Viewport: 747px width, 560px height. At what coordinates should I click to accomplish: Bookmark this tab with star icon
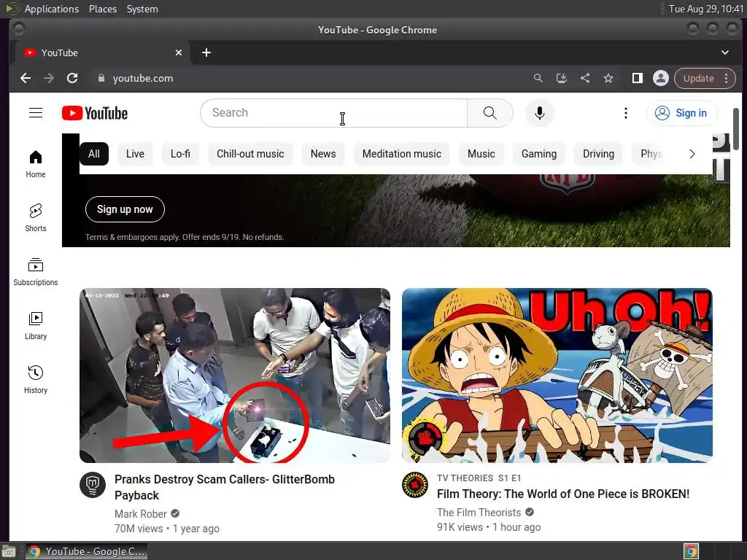click(608, 78)
